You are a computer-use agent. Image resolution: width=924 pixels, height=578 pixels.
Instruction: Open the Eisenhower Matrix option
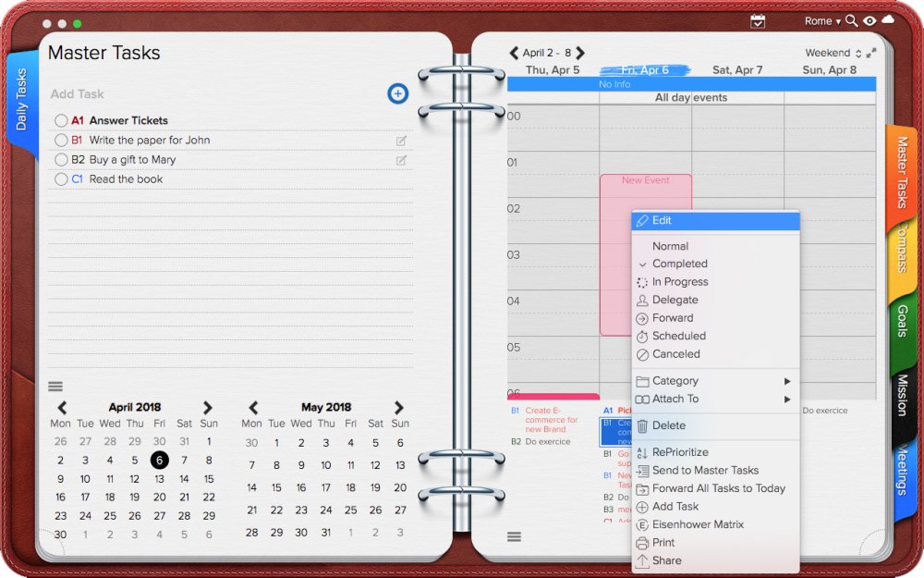pos(715,524)
